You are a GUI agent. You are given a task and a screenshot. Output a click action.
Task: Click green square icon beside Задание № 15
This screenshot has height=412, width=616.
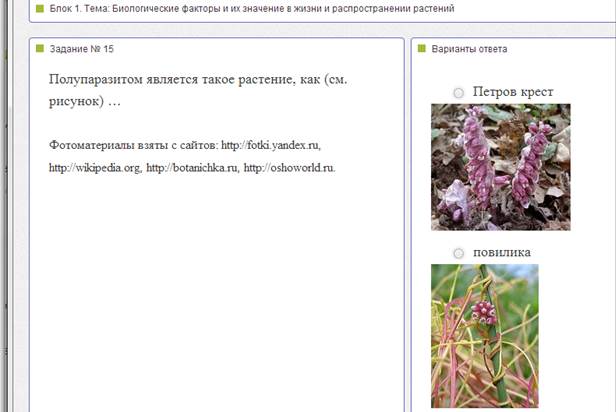pos(40,48)
